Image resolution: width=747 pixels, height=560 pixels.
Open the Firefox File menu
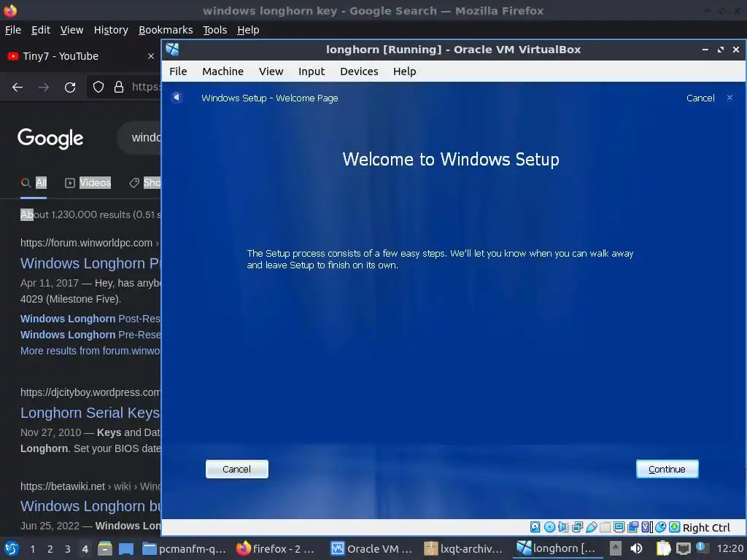tap(13, 30)
